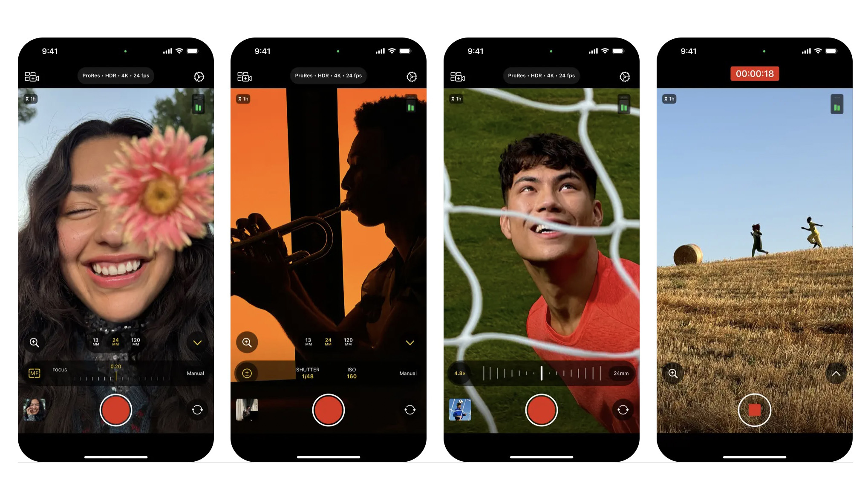Select the zoom/magnify icon on screen 2

coord(248,342)
